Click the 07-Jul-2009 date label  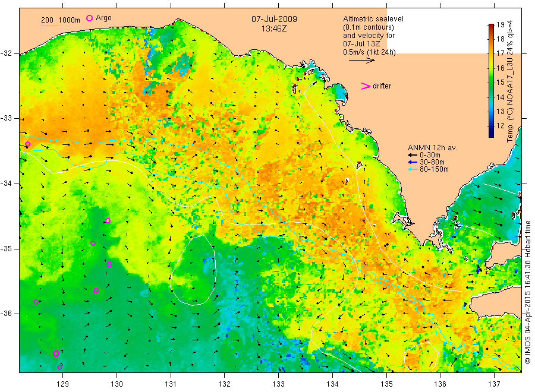tap(274, 19)
